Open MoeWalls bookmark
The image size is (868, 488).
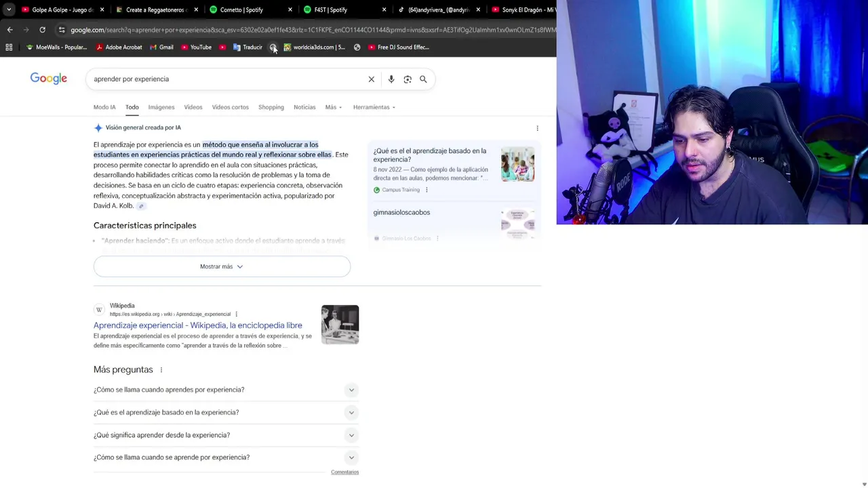coord(56,47)
